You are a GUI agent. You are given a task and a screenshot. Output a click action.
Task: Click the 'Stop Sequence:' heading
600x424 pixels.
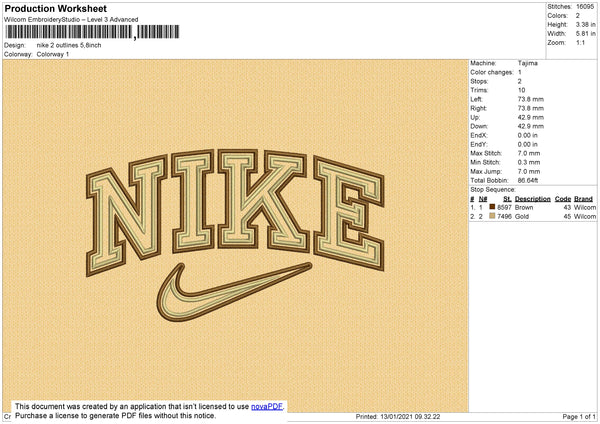(493, 190)
